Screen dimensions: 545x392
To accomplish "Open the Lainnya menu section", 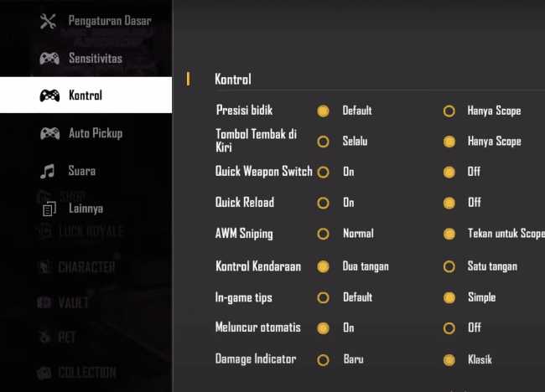I will click(x=86, y=209).
